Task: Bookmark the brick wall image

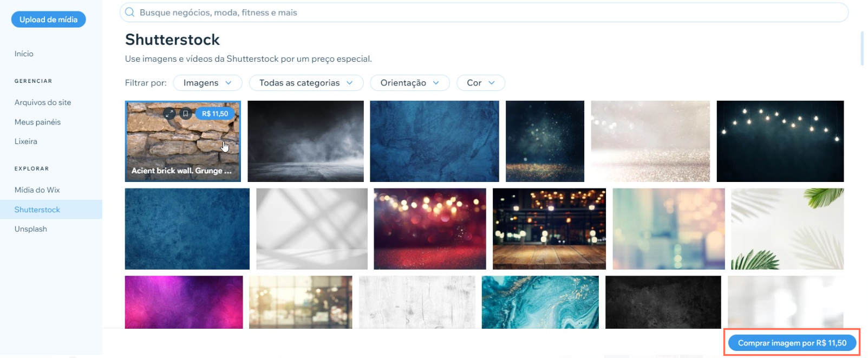Action: click(x=185, y=114)
